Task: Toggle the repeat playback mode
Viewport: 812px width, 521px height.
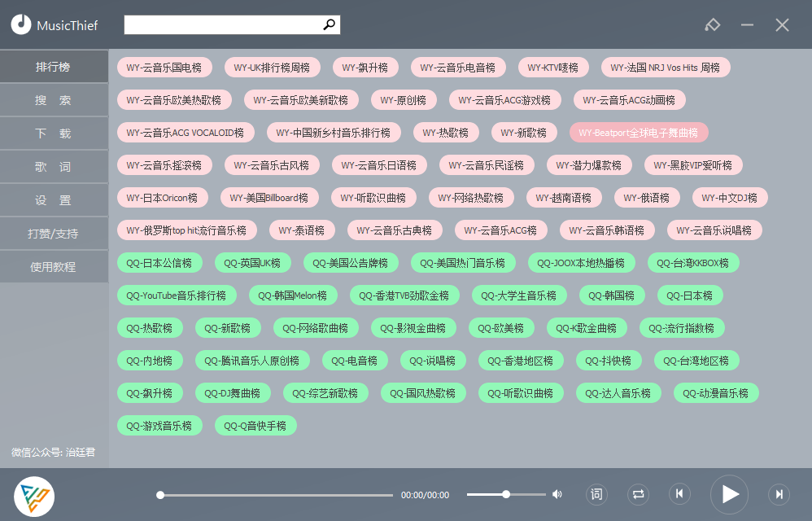Action: [638, 494]
